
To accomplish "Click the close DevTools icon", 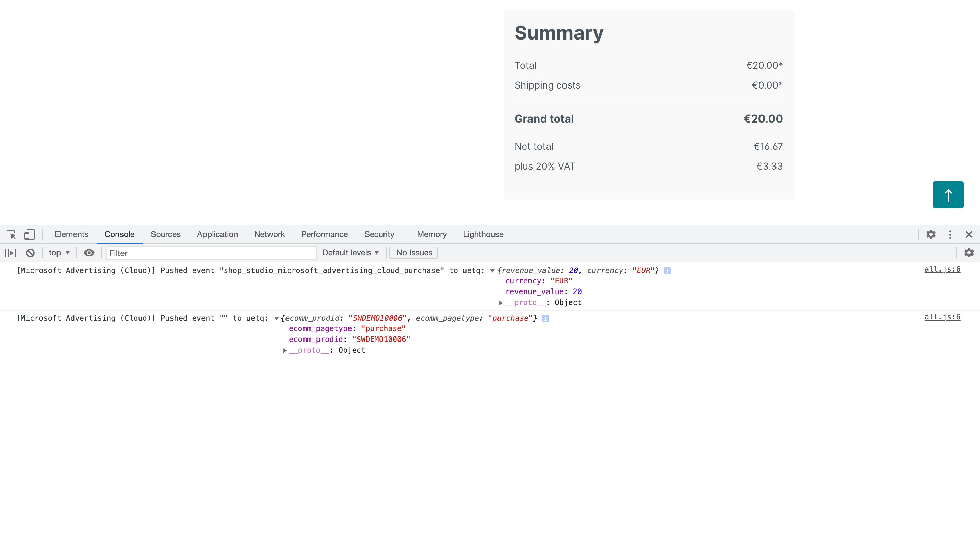I will [x=969, y=234].
